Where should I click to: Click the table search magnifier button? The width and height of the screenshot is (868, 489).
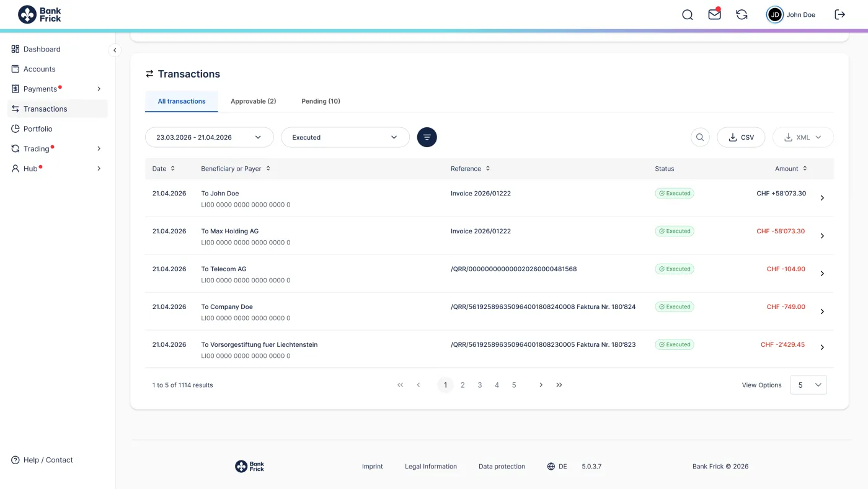pyautogui.click(x=700, y=137)
